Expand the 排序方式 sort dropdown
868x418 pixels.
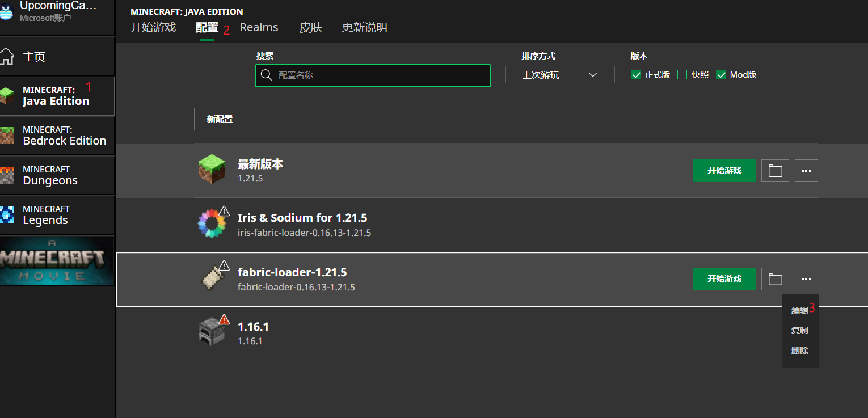coord(559,75)
